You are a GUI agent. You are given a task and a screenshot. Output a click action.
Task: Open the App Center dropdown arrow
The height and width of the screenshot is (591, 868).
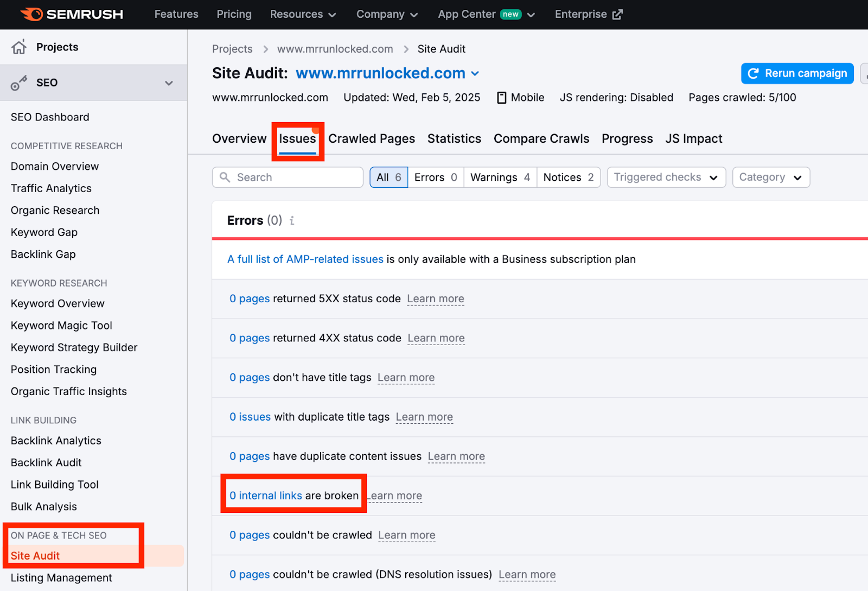point(531,15)
